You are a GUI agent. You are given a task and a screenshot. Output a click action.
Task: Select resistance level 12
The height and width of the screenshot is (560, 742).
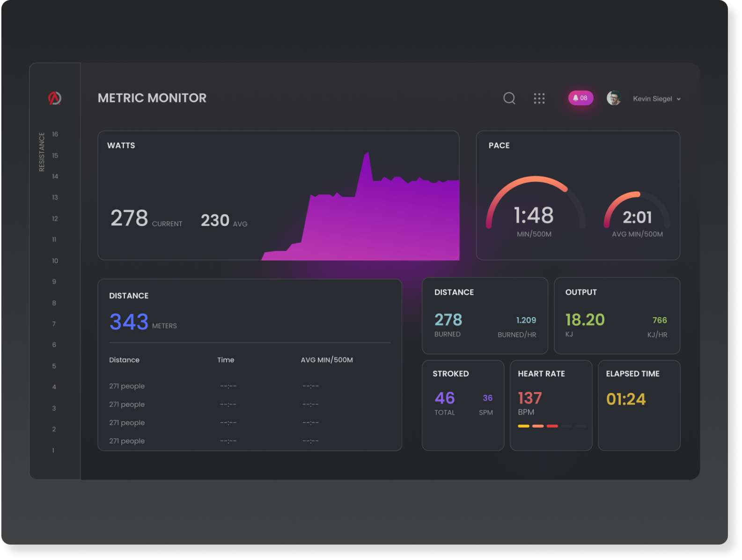point(55,218)
